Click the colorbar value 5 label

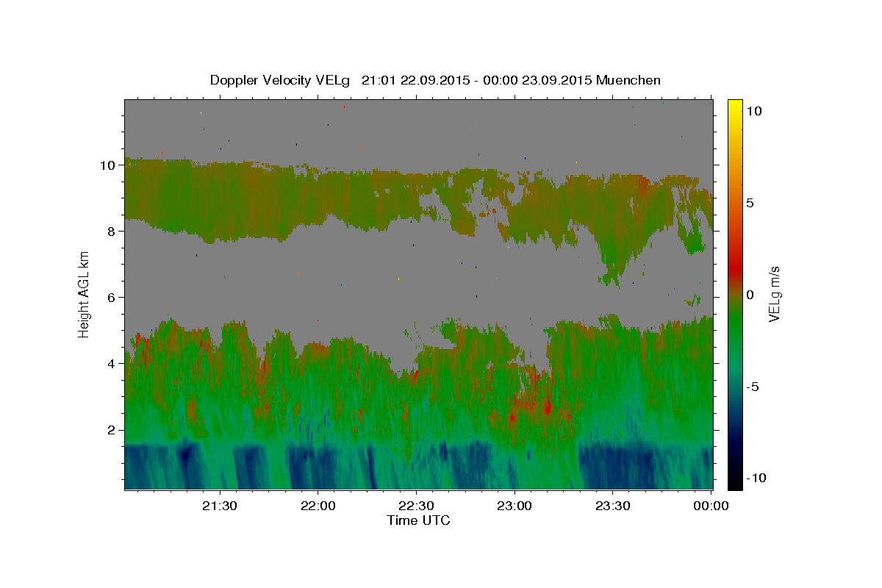coord(751,203)
